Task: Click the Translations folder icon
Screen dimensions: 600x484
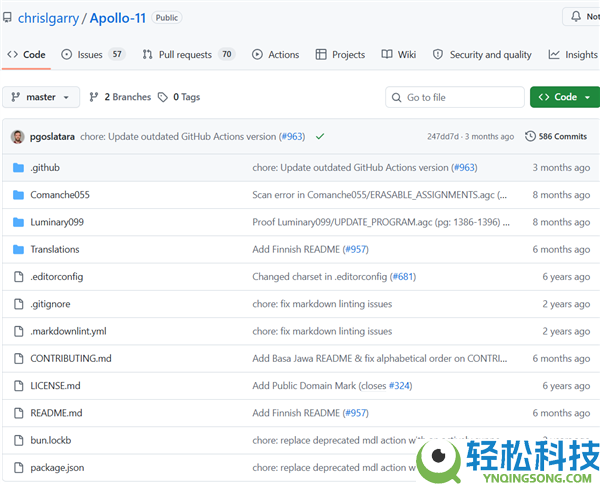Action: click(18, 249)
